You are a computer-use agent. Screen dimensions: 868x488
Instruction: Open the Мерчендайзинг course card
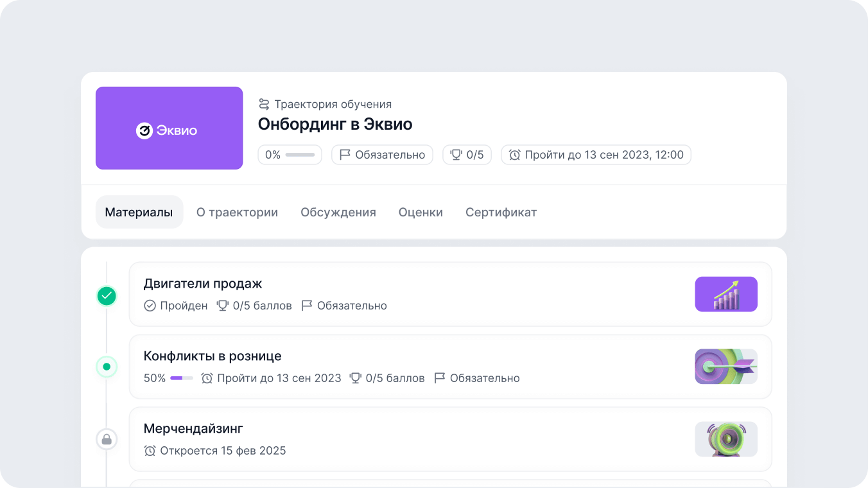pos(450,439)
